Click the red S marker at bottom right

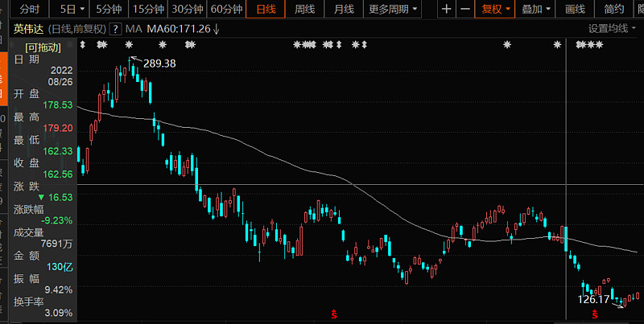[595, 315]
